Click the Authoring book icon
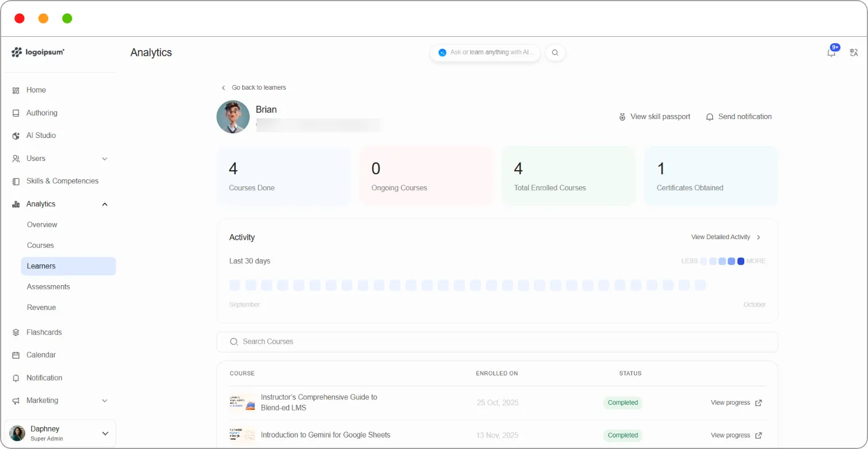Viewport: 868px width, 449px height. coord(16,113)
